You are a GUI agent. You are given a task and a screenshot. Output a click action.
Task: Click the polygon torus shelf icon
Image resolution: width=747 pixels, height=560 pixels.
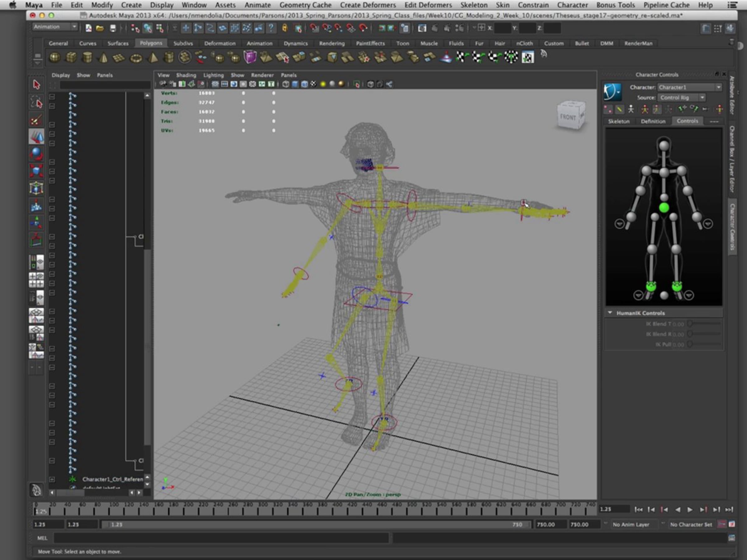136,58
